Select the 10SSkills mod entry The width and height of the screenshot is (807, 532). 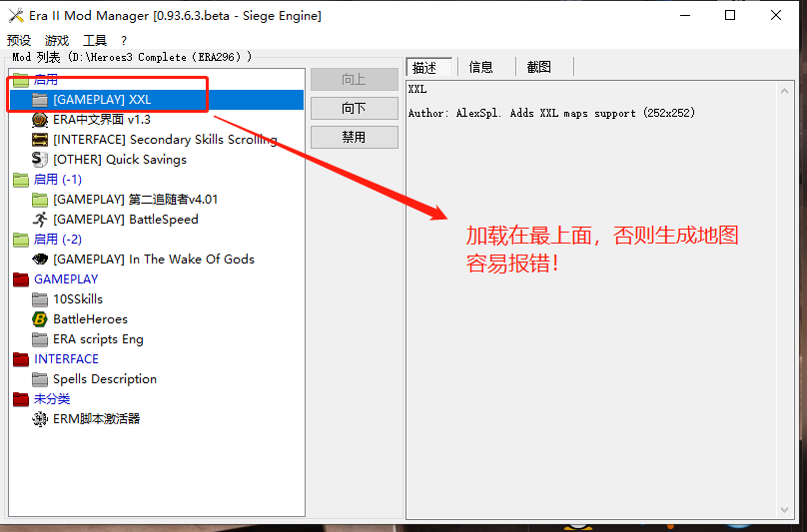coord(78,298)
